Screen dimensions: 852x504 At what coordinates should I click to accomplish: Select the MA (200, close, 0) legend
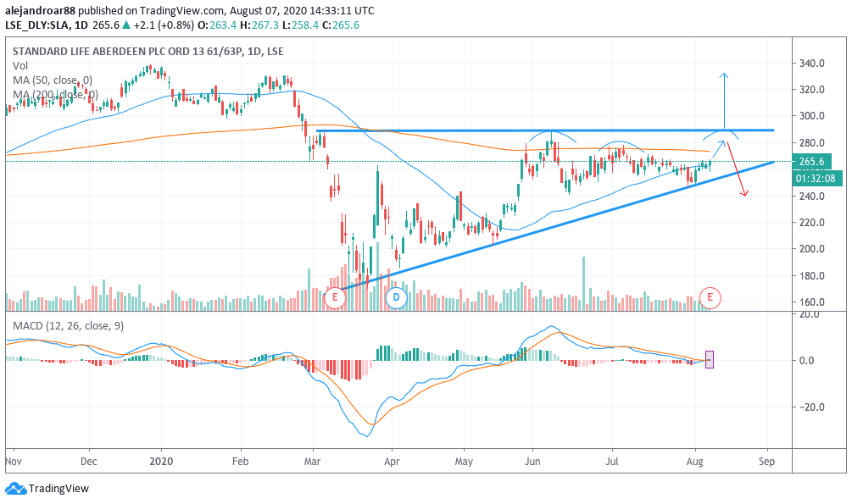(x=55, y=95)
